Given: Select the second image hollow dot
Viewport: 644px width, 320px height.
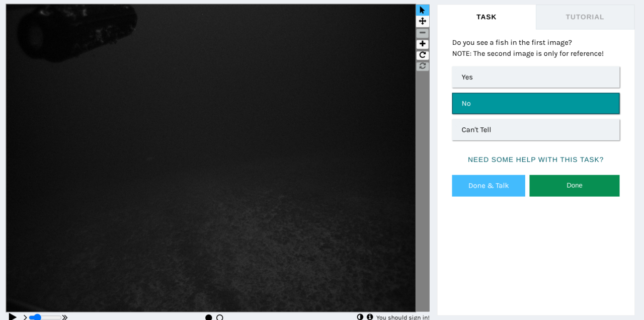Looking at the screenshot, I should [220, 317].
